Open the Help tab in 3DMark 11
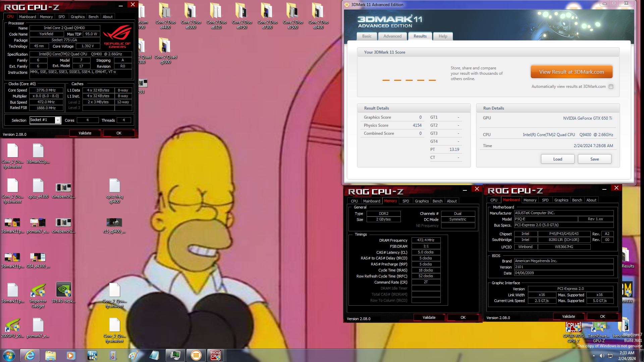The width and height of the screenshot is (644, 362). pos(443,36)
